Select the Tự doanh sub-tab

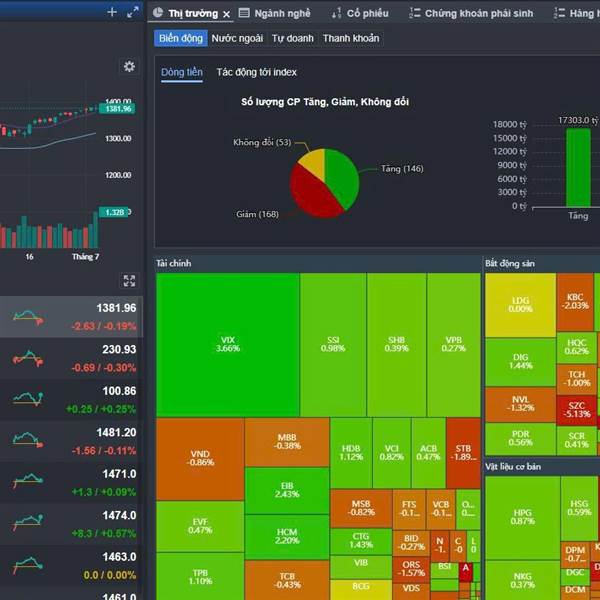pos(293,38)
